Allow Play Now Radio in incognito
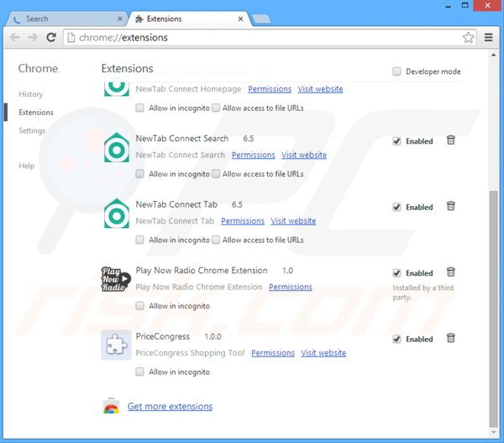This screenshot has height=443, width=504. click(139, 306)
